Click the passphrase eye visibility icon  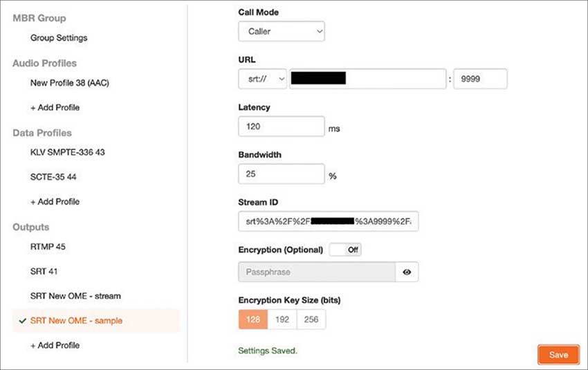point(407,272)
